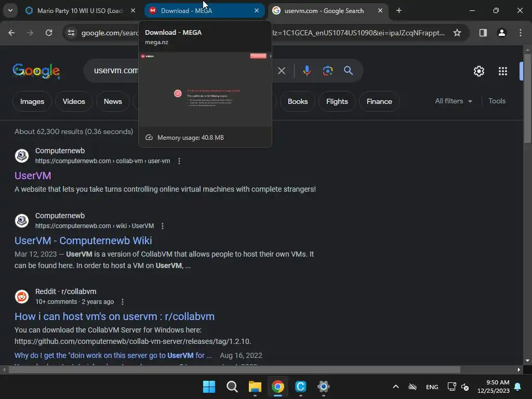The image size is (532, 399).
Task: Open more options for computernewb wiki result
Action: click(x=163, y=226)
